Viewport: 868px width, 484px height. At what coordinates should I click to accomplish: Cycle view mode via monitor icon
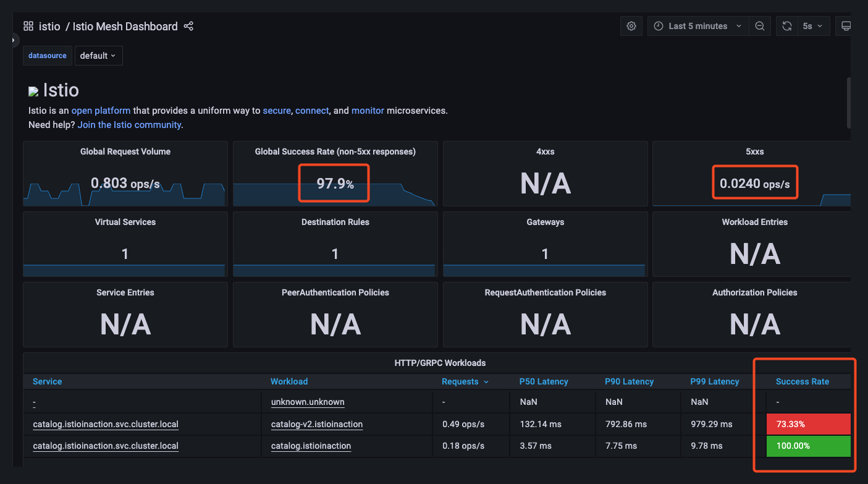pyautogui.click(x=846, y=26)
